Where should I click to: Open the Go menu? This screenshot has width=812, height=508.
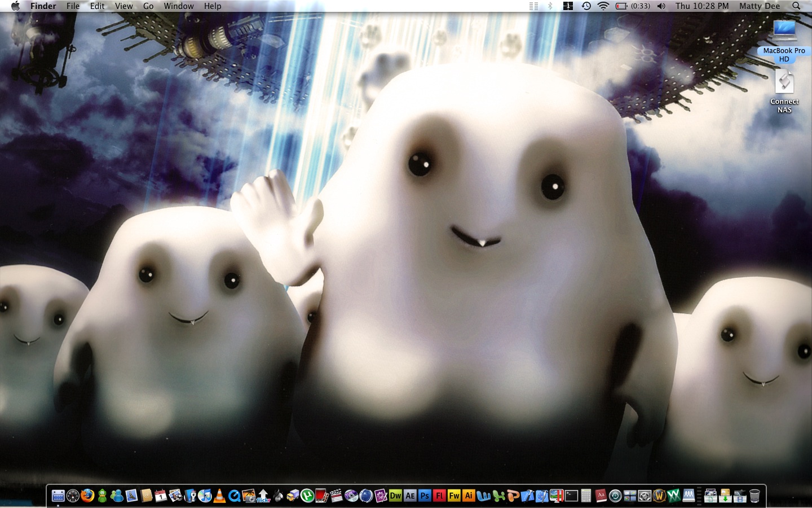point(148,6)
